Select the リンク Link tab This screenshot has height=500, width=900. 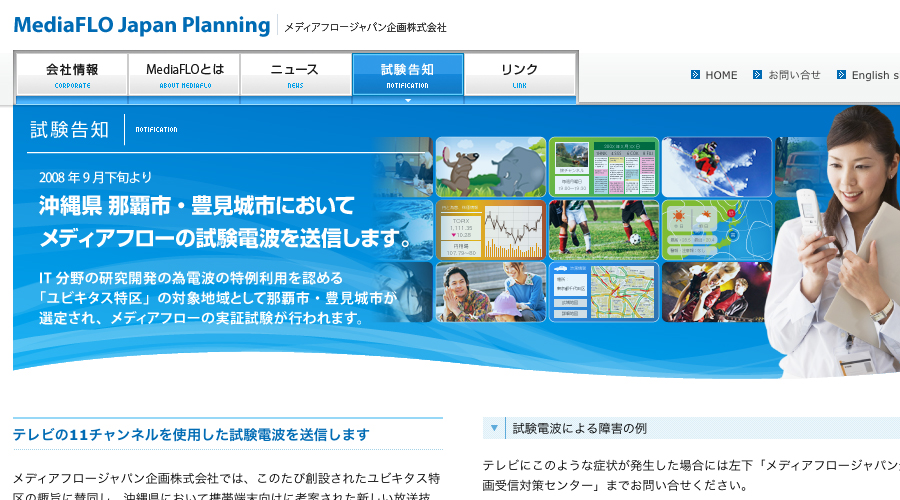[x=519, y=74]
